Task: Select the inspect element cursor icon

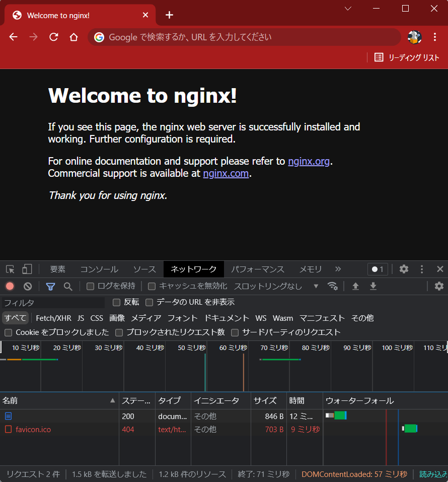Action: point(9,269)
